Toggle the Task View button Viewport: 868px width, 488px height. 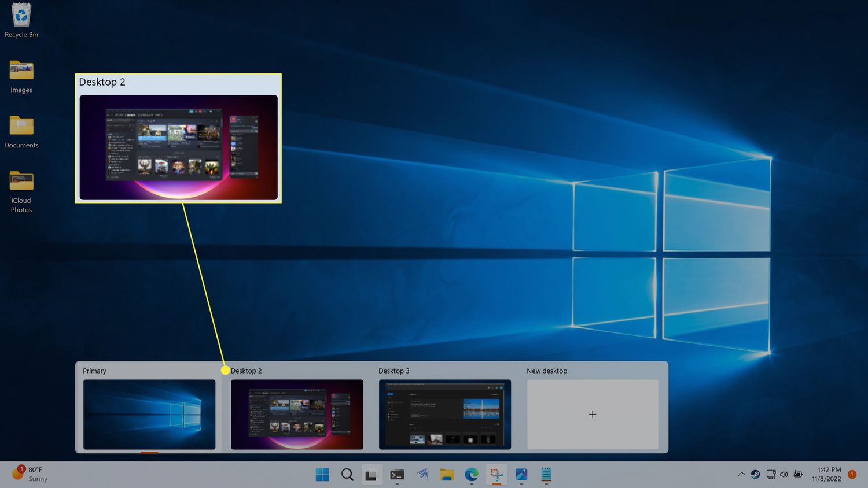[x=372, y=475]
